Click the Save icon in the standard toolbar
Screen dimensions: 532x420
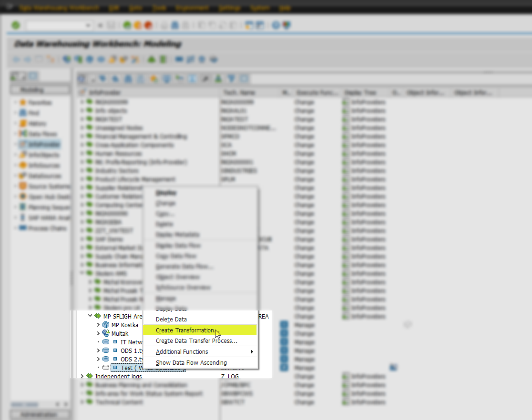point(111,25)
